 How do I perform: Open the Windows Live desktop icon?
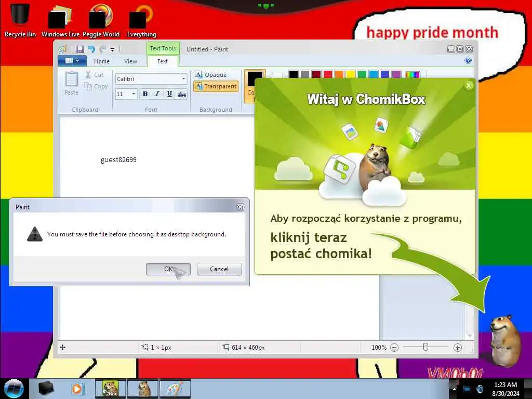(x=60, y=20)
